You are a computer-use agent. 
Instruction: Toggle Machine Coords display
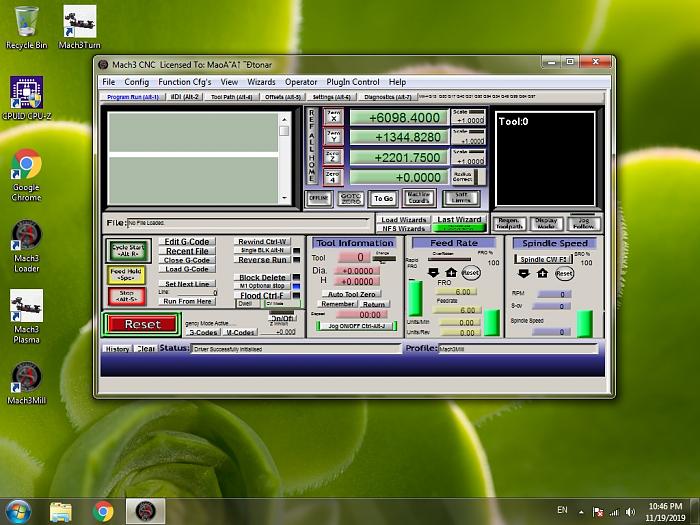coord(418,198)
